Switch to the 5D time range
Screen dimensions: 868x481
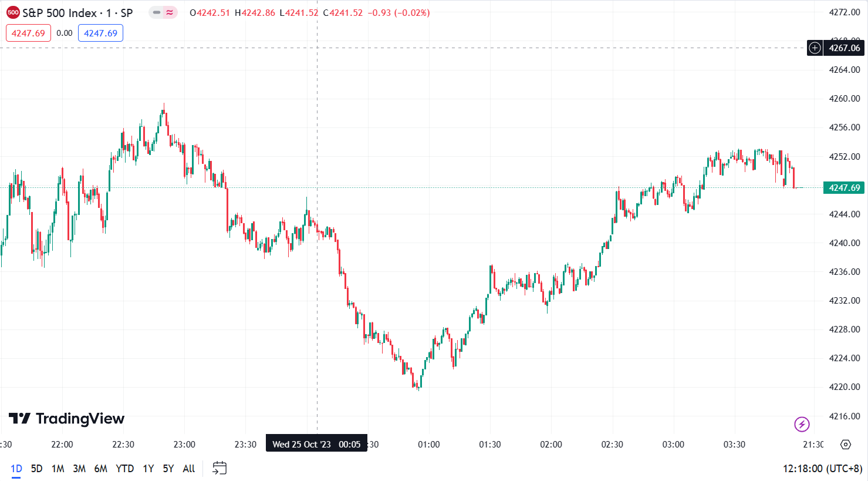click(36, 469)
